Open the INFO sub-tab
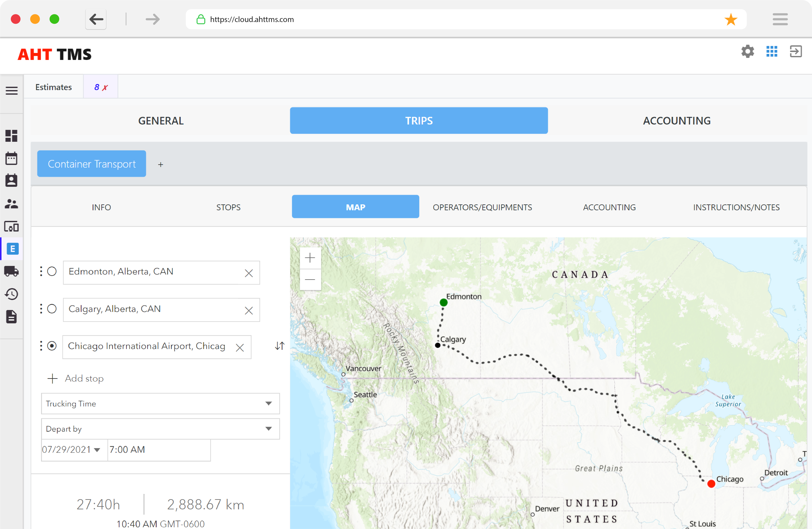 point(101,207)
